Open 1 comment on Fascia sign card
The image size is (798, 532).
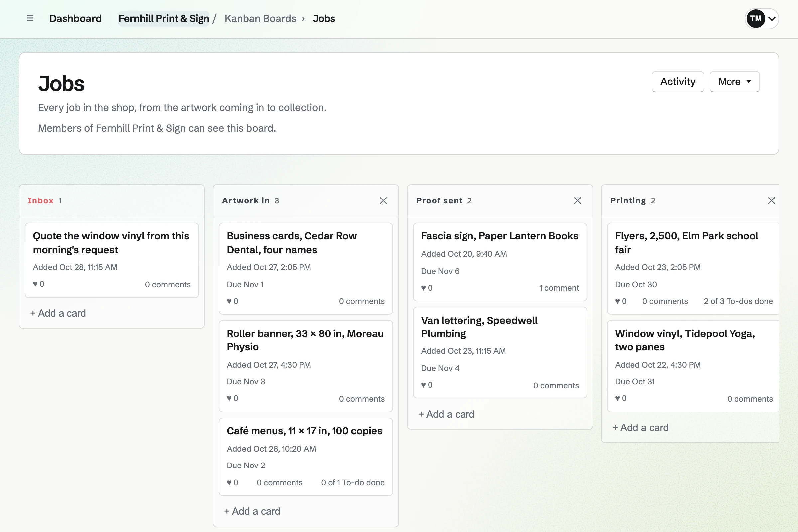(x=559, y=288)
